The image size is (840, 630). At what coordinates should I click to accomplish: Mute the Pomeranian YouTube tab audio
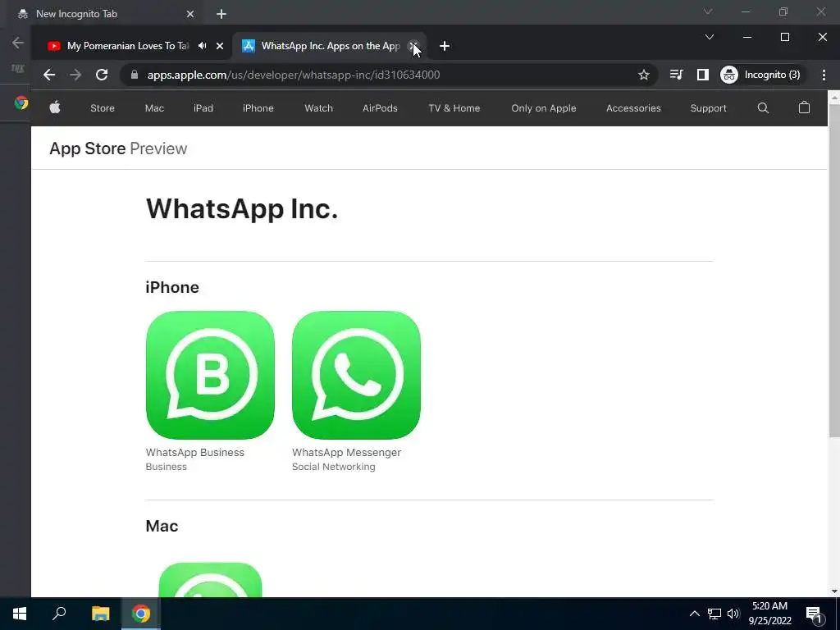point(202,46)
